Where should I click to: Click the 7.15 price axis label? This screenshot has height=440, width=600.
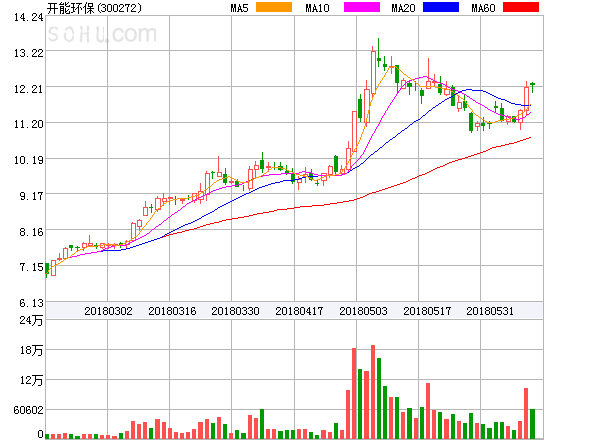[x=31, y=267]
